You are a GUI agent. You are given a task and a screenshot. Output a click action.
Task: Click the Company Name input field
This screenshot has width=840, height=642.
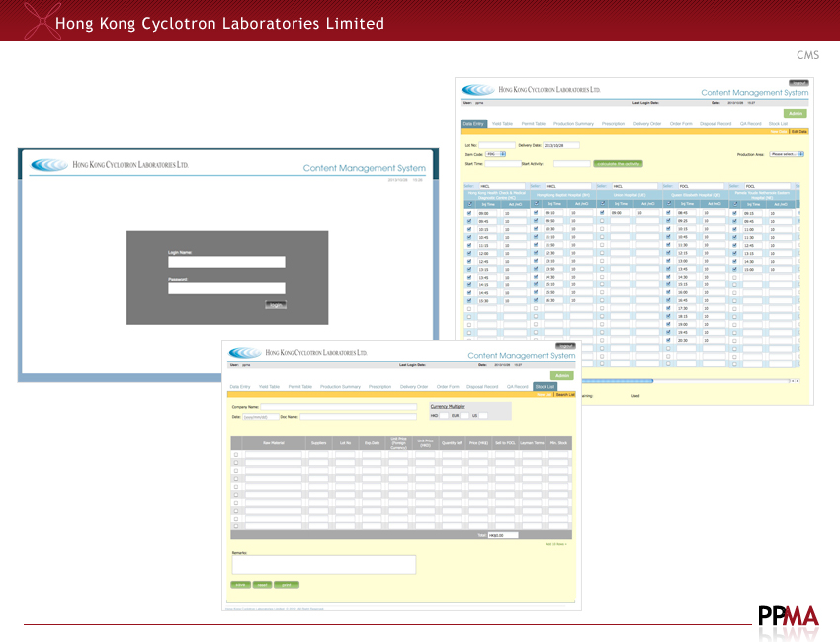pyautogui.click(x=339, y=407)
